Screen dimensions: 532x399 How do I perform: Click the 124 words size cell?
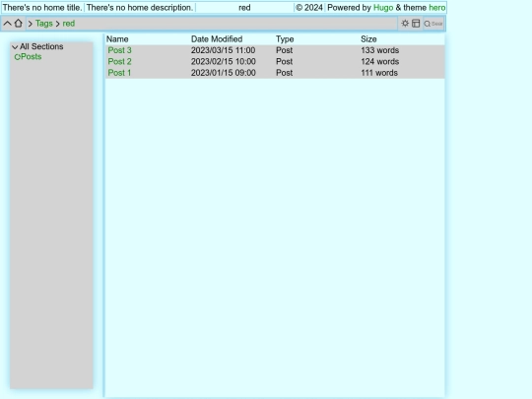point(379,61)
